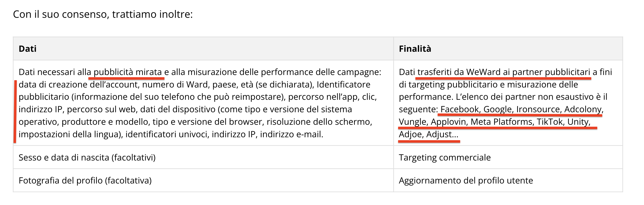Click 'TikTok' in the partner list
This screenshot has width=644, height=205.
(x=549, y=122)
